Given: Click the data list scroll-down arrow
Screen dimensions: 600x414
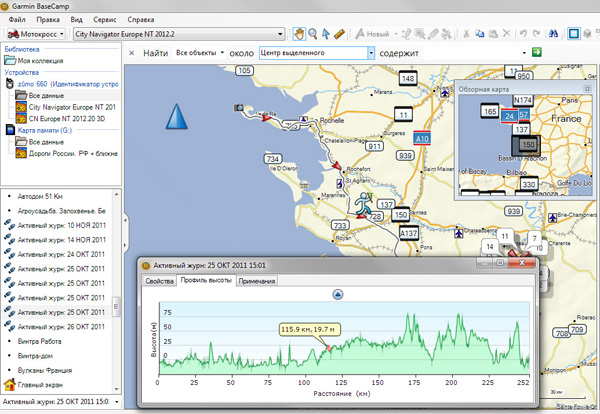Looking at the screenshot, I should click(x=117, y=389).
